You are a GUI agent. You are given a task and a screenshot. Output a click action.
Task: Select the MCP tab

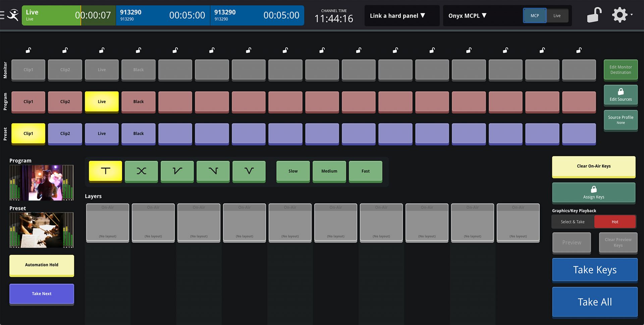tap(535, 15)
